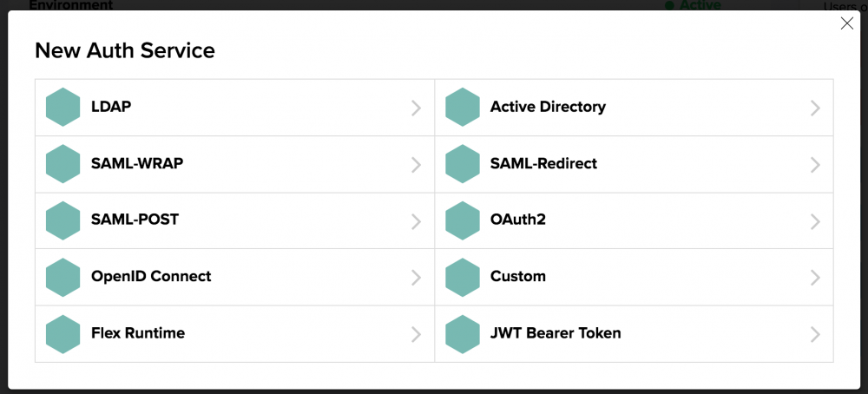The image size is (868, 394).
Task: Select the SAML-WRAP auth service label
Action: pyautogui.click(x=137, y=163)
